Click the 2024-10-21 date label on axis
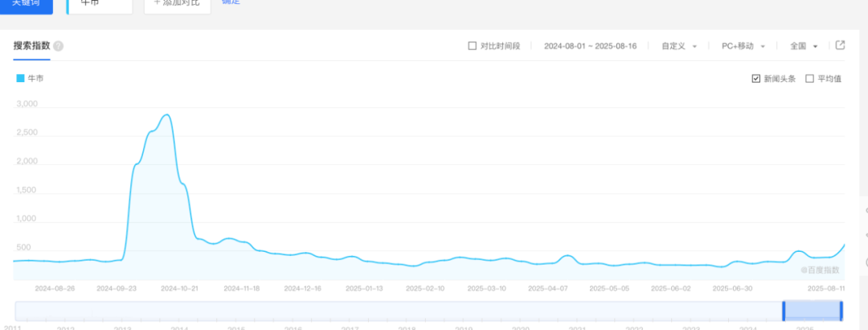Screen dimensions: 868x330 [178, 289]
